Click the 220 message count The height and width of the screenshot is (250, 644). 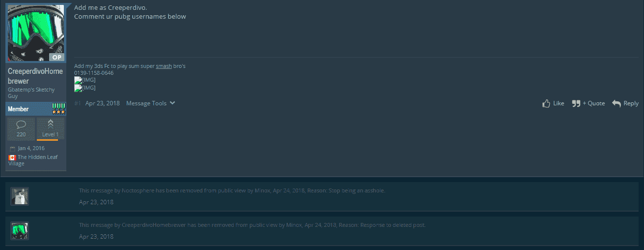(21, 134)
